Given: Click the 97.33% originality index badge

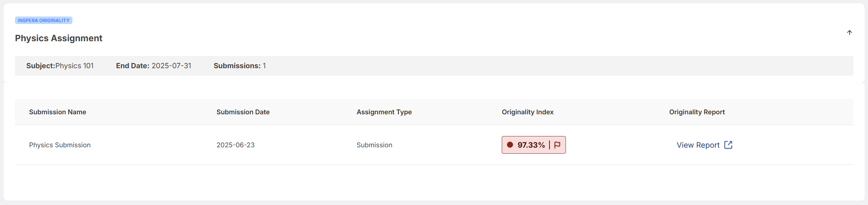Looking at the screenshot, I should (534, 145).
